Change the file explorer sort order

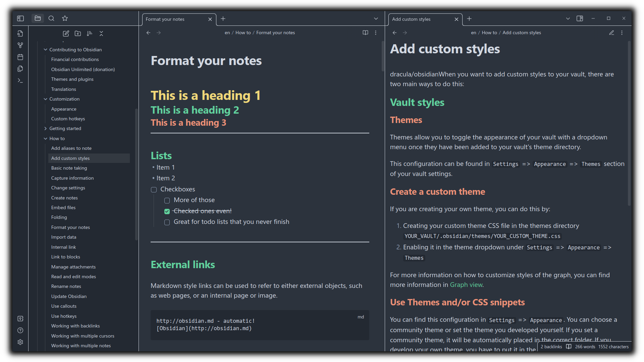[x=90, y=34]
